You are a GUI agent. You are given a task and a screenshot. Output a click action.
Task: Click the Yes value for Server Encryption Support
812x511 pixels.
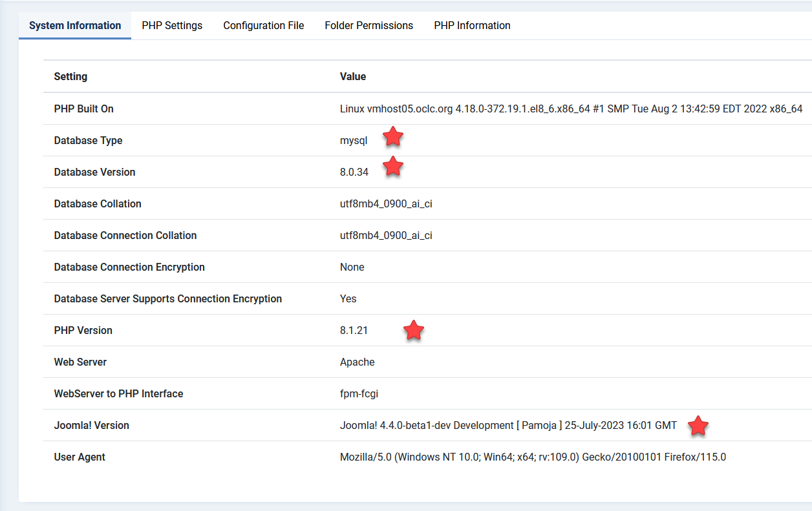[x=348, y=298]
